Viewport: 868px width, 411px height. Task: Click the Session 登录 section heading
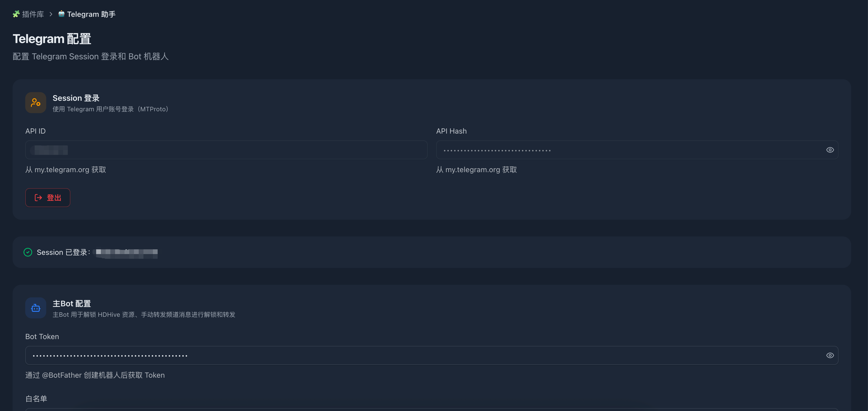coord(76,98)
